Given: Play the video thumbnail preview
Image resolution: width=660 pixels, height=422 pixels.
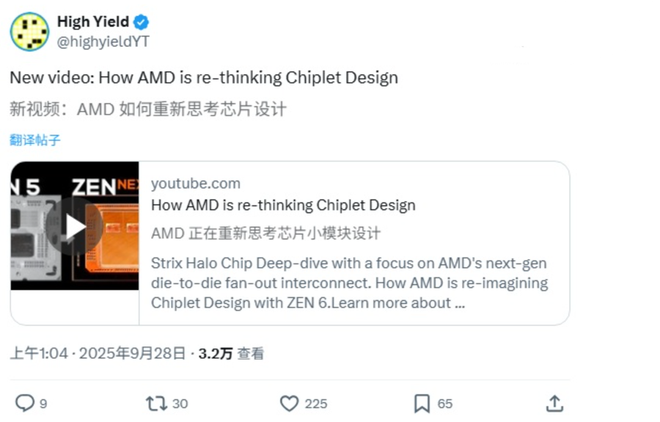Looking at the screenshot, I should [75, 228].
